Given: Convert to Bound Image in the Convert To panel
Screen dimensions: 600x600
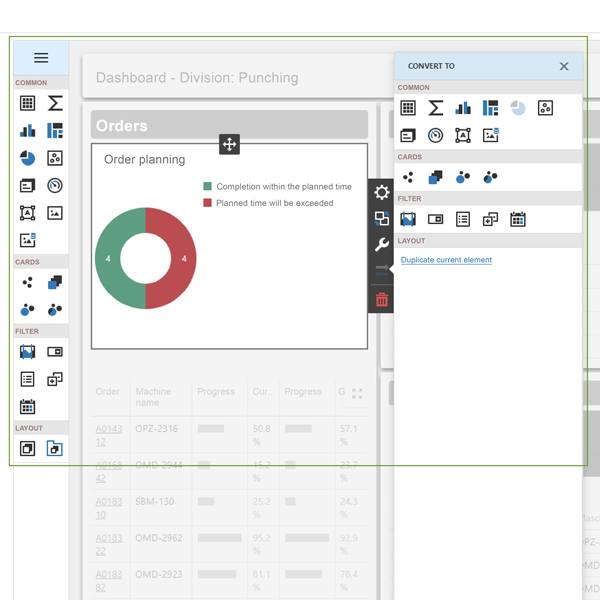Looking at the screenshot, I should click(x=490, y=135).
